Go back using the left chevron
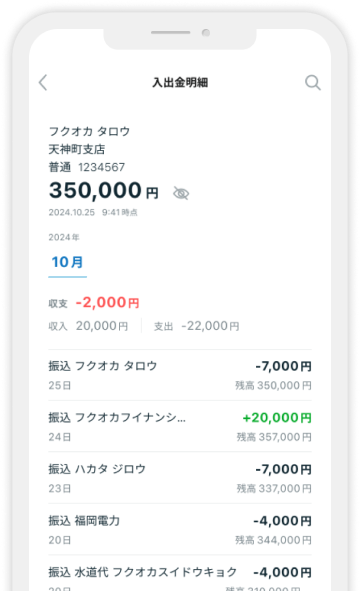 pyautogui.click(x=43, y=82)
